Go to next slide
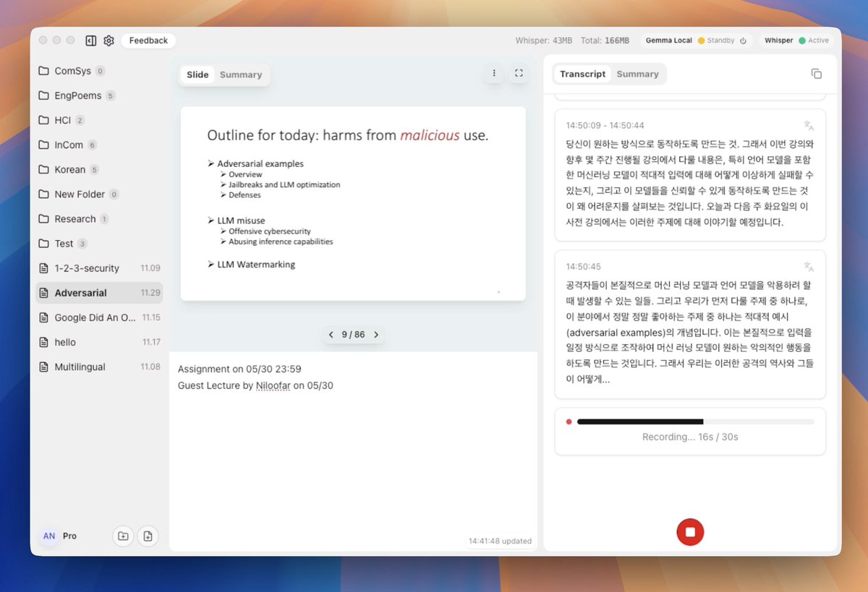The height and width of the screenshot is (592, 868). pos(376,335)
